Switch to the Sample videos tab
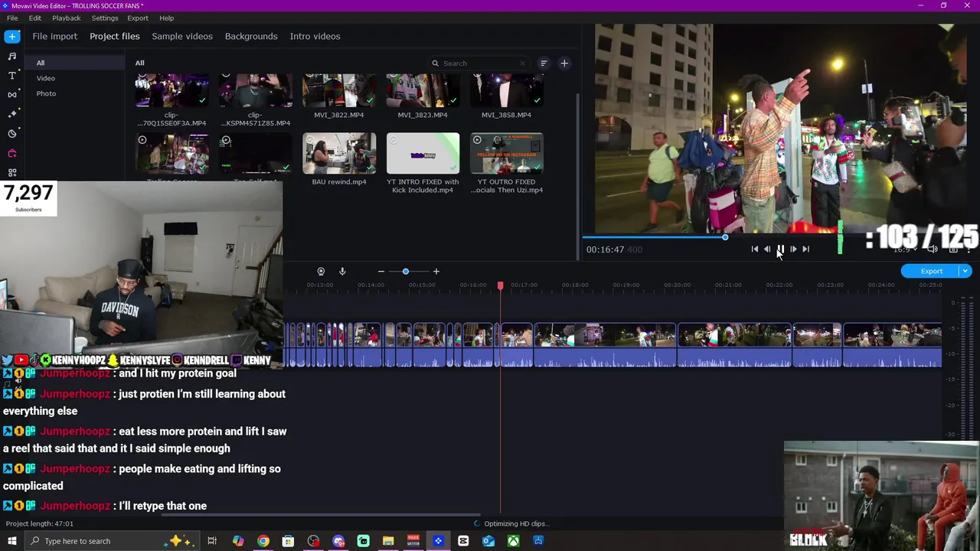Image resolution: width=980 pixels, height=551 pixels. (182, 36)
